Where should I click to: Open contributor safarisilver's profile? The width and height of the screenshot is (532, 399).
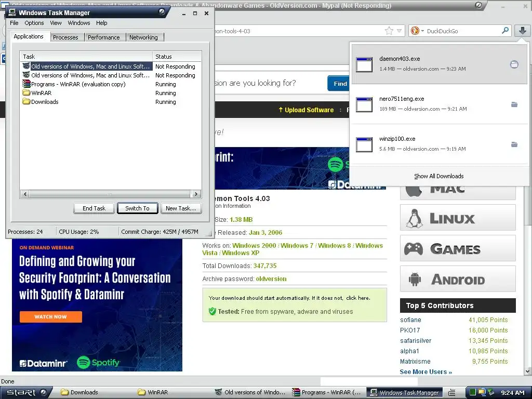[x=416, y=341]
